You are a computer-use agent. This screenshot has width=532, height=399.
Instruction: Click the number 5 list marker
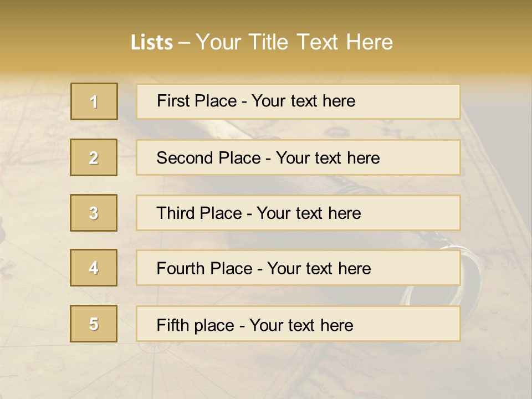pyautogui.click(x=94, y=324)
